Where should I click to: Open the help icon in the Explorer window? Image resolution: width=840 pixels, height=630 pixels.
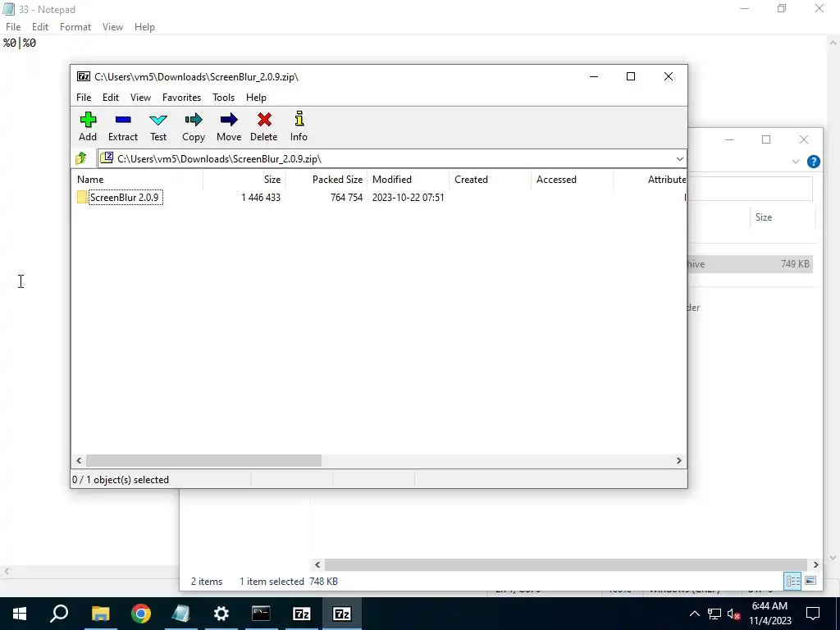[x=813, y=162]
